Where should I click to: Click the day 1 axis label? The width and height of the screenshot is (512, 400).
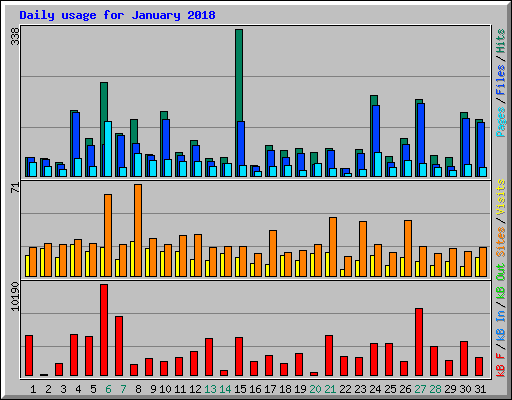pos(33,389)
